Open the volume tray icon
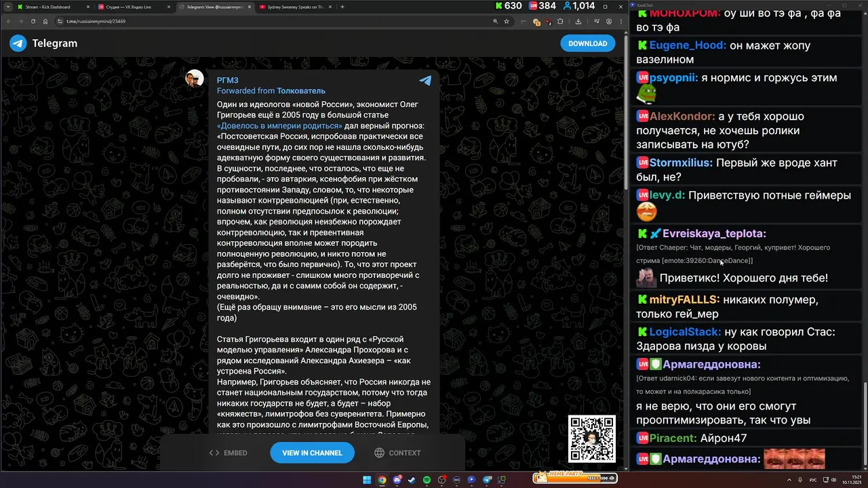This screenshot has width=868, height=488. (833, 479)
